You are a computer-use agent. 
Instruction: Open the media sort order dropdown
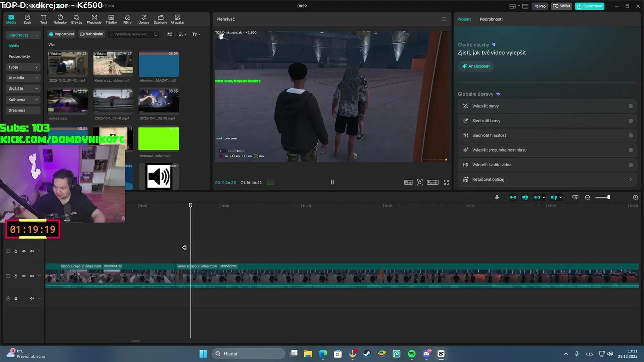(183, 34)
